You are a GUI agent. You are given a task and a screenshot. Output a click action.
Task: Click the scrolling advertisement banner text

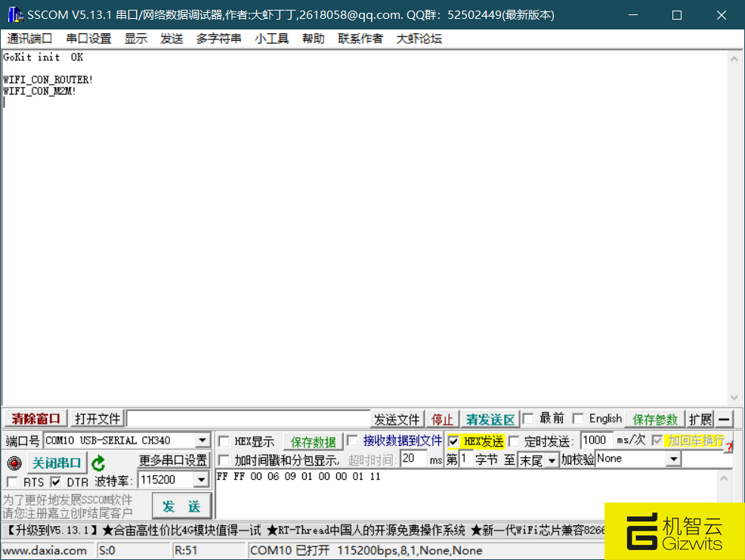(x=304, y=530)
